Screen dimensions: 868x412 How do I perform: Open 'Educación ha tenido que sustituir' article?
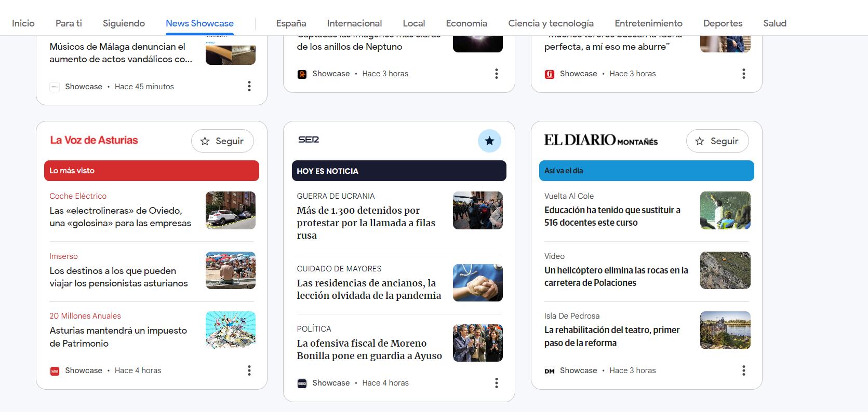(x=612, y=216)
